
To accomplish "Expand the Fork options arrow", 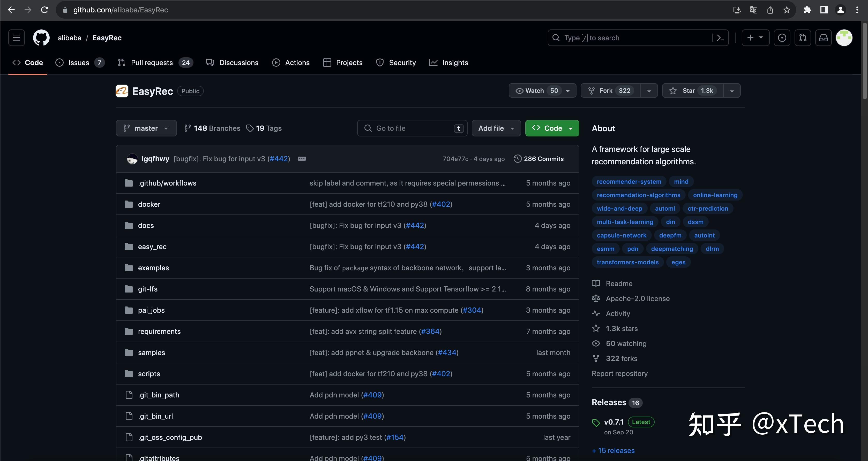I will [649, 91].
